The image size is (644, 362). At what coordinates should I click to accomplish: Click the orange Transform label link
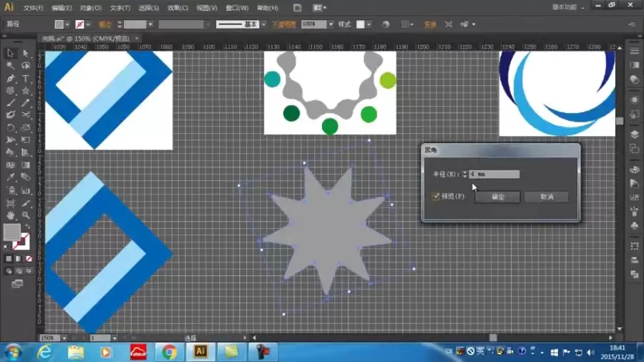(430, 24)
